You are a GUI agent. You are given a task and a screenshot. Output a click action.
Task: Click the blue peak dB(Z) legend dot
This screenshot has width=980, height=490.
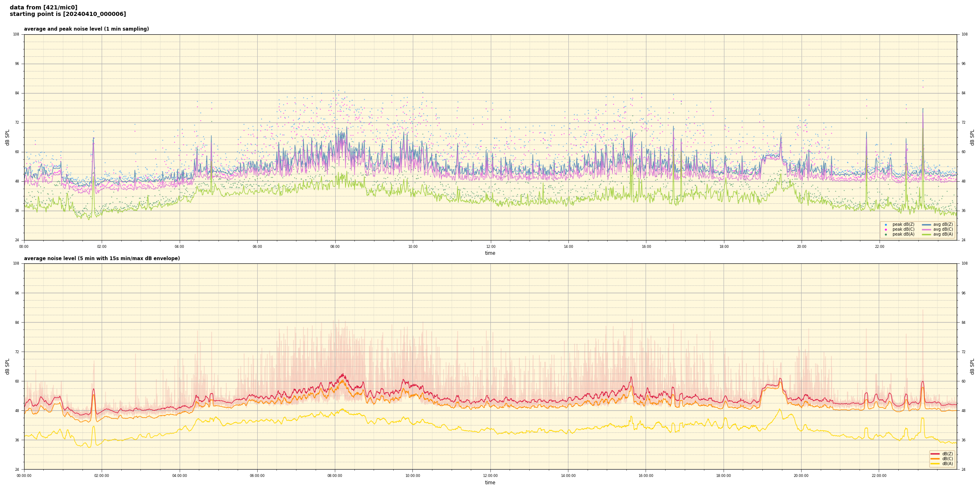pyautogui.click(x=886, y=225)
